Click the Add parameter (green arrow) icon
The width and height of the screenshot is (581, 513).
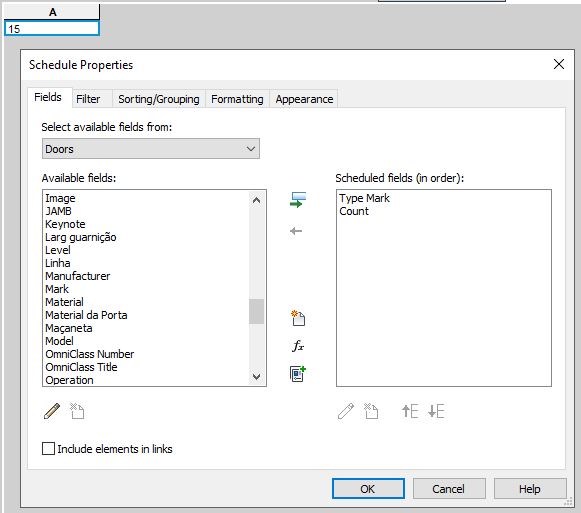click(298, 200)
